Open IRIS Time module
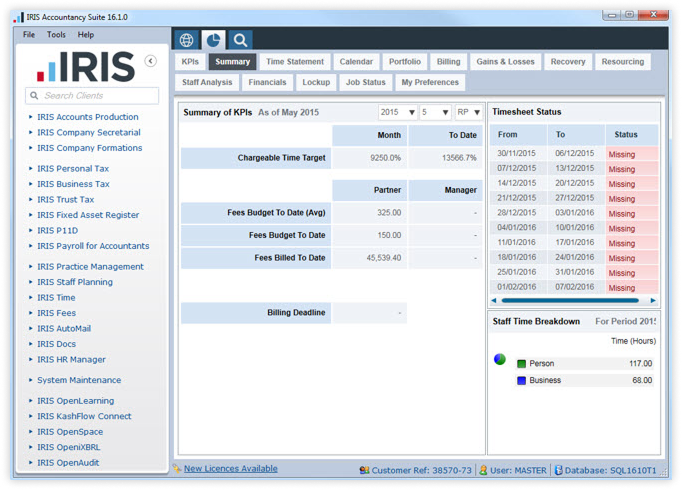This screenshot has height=490, width=682. 56,298
